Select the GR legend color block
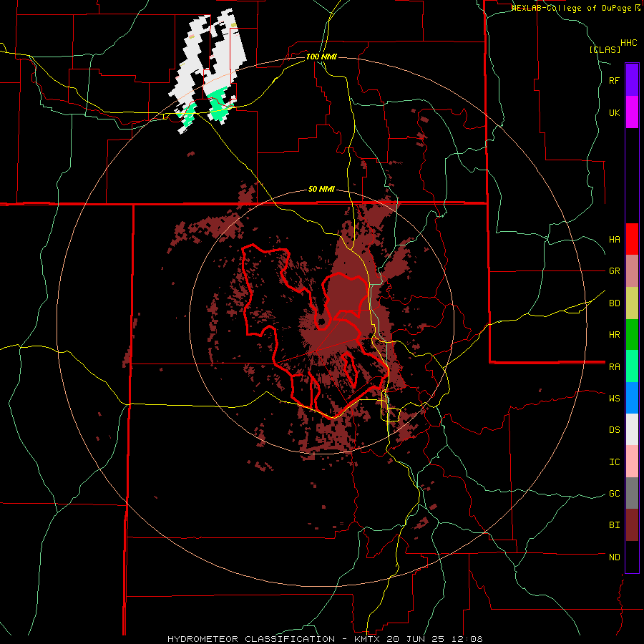This screenshot has height=644, width=644. (x=632, y=271)
